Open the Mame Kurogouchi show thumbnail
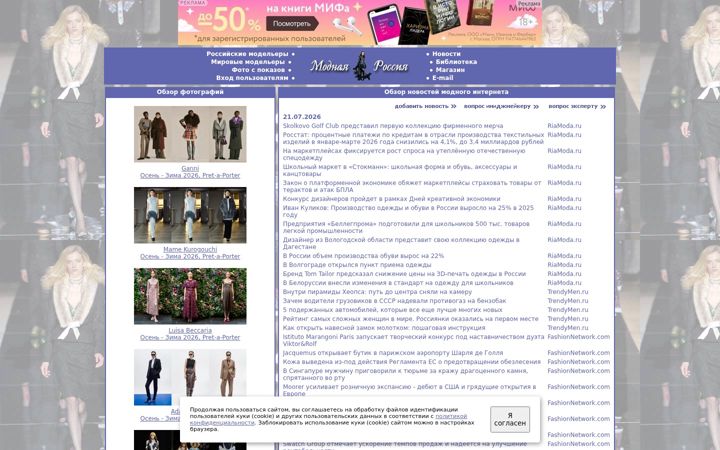720x450 pixels. pyautogui.click(x=190, y=215)
